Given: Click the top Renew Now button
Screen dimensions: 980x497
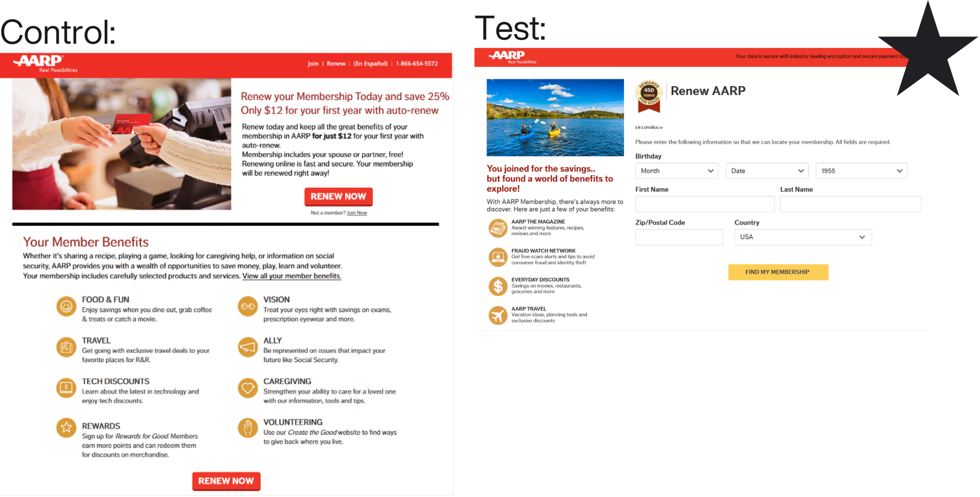Looking at the screenshot, I should [x=338, y=197].
